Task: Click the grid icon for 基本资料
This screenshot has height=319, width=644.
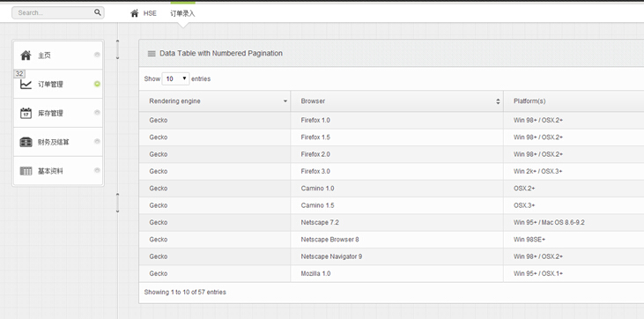Action: coord(26,171)
